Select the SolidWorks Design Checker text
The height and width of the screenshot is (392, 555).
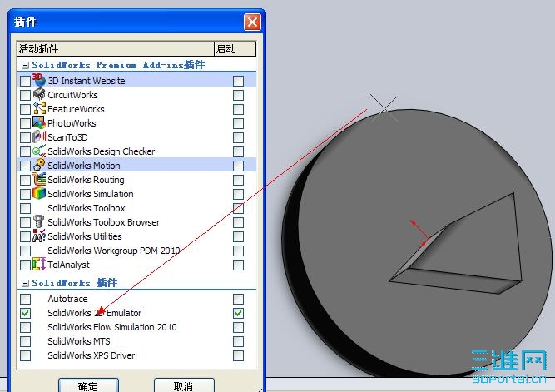(x=102, y=151)
